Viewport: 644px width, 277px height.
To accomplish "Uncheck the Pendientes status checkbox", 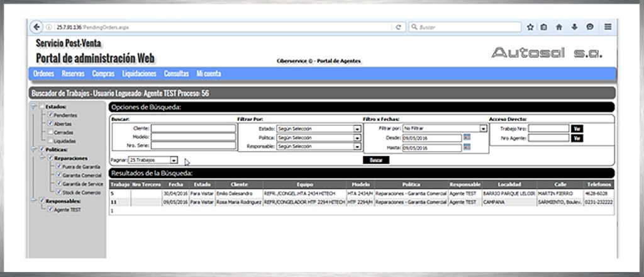I will pos(50,116).
